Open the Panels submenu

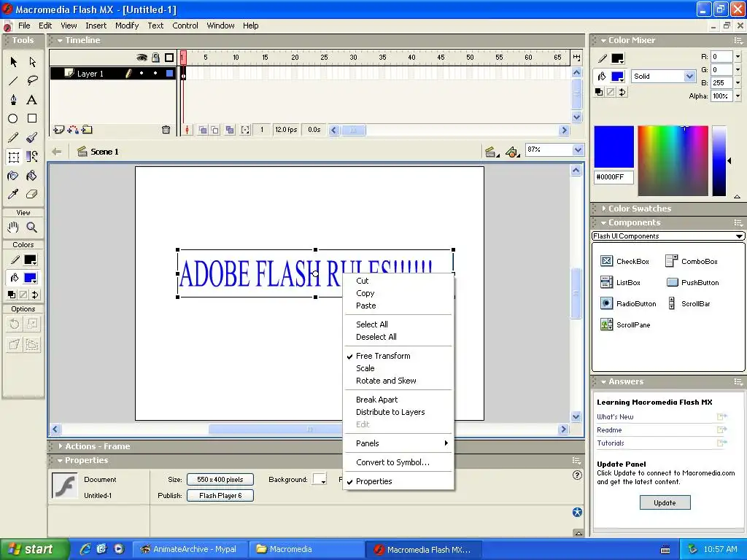point(398,443)
